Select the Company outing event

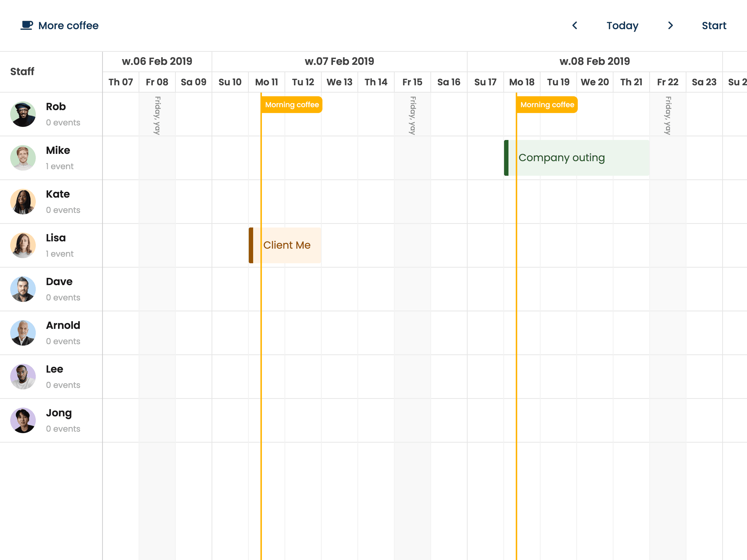[577, 158]
